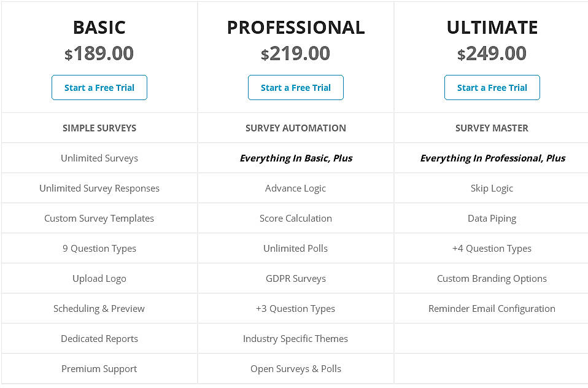Click the $189.00 price label
Viewport: 588px width, 388px height.
pos(99,53)
